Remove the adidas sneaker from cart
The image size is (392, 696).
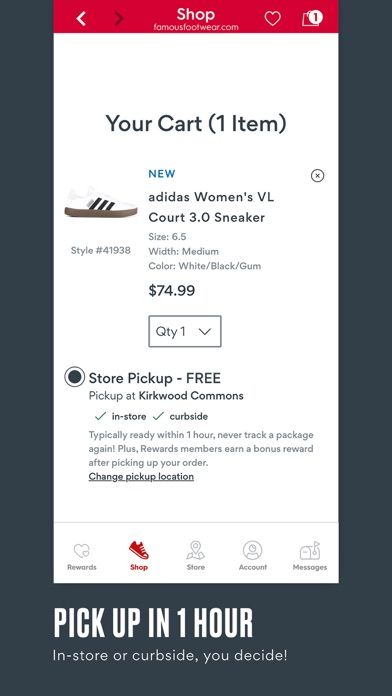tap(317, 176)
